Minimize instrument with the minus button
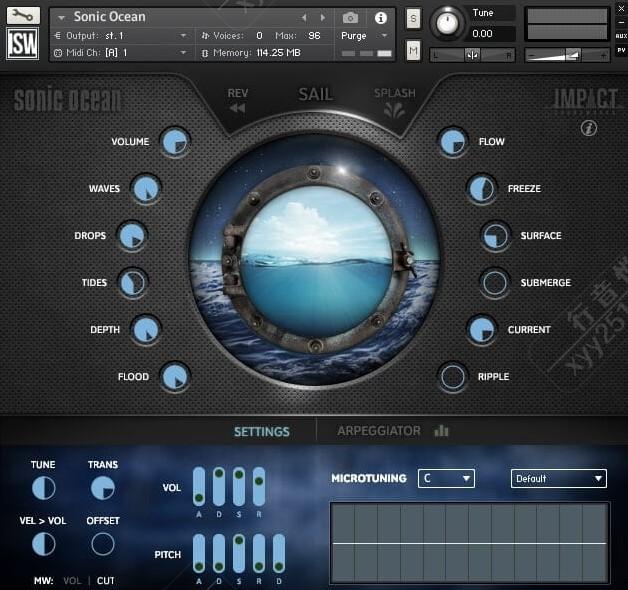 pyautogui.click(x=621, y=22)
